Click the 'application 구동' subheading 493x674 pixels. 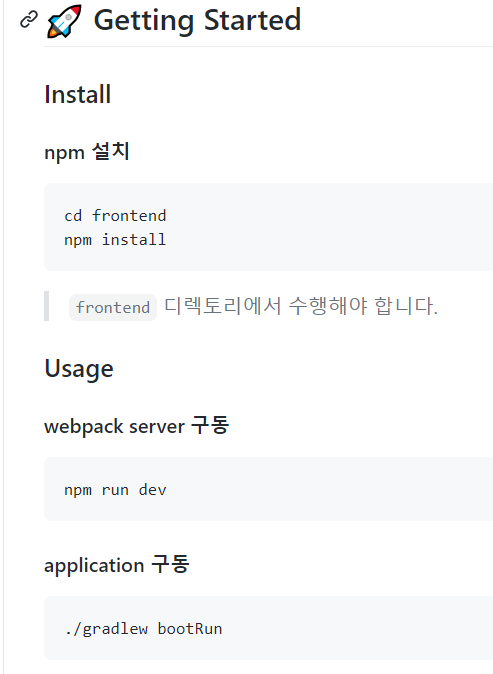[x=116, y=564]
